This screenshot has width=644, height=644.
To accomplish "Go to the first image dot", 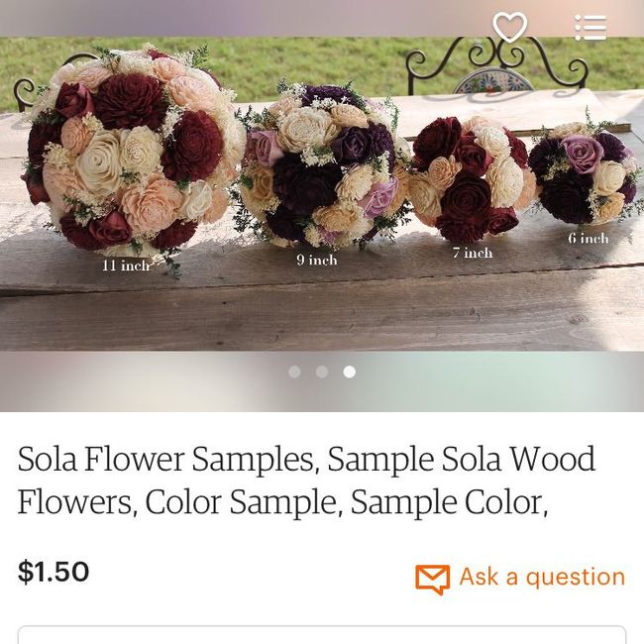I will click(294, 372).
